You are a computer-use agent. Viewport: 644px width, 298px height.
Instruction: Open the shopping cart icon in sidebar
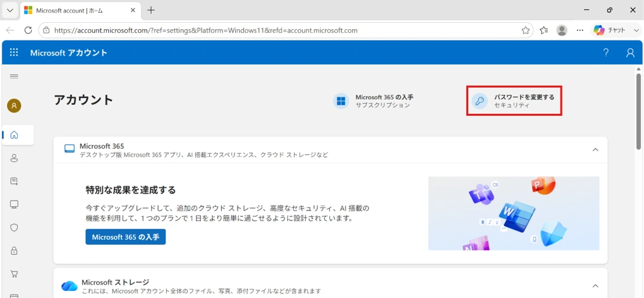(14, 274)
